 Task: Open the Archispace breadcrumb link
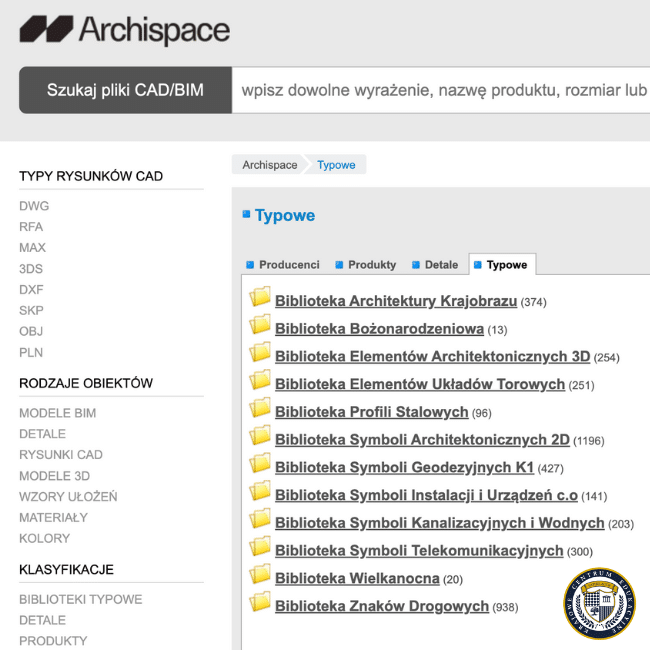270,165
